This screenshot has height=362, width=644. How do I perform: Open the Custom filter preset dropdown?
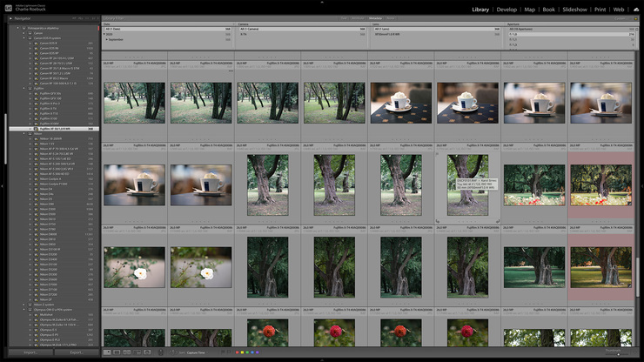(x=621, y=18)
